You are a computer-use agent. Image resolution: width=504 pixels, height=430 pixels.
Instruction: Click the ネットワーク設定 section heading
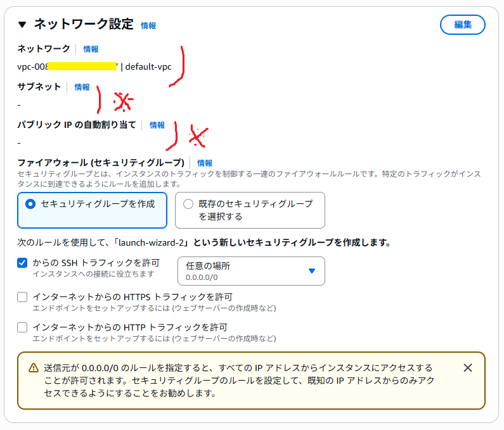(x=83, y=25)
